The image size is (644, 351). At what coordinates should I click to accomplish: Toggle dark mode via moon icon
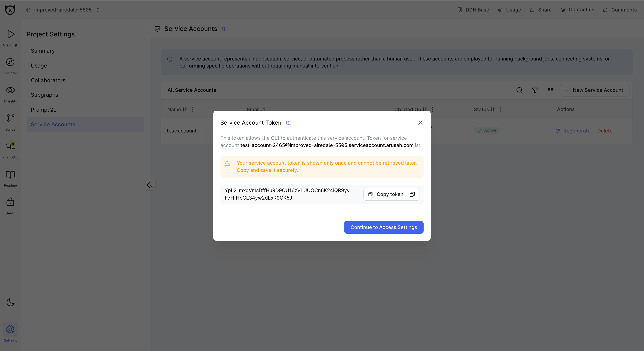click(10, 303)
